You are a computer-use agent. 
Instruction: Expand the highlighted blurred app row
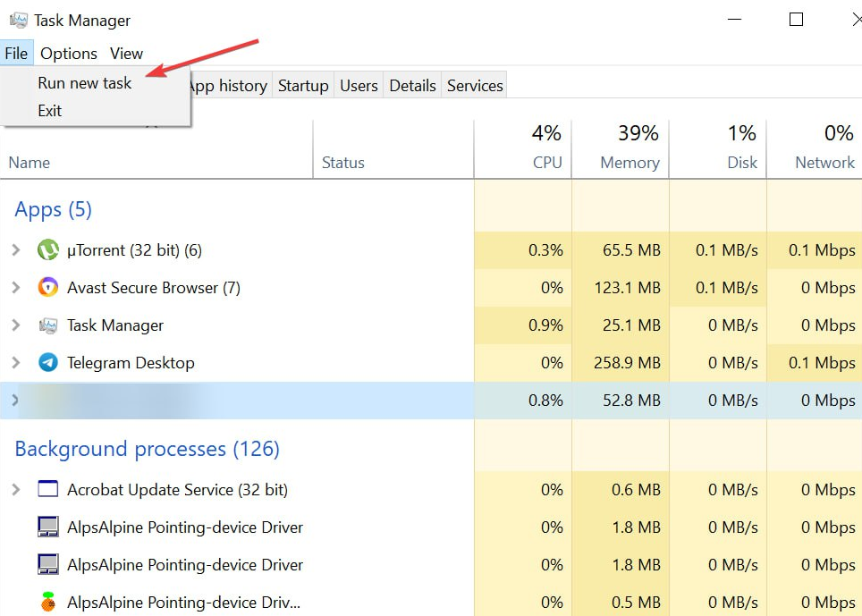pyautogui.click(x=15, y=400)
